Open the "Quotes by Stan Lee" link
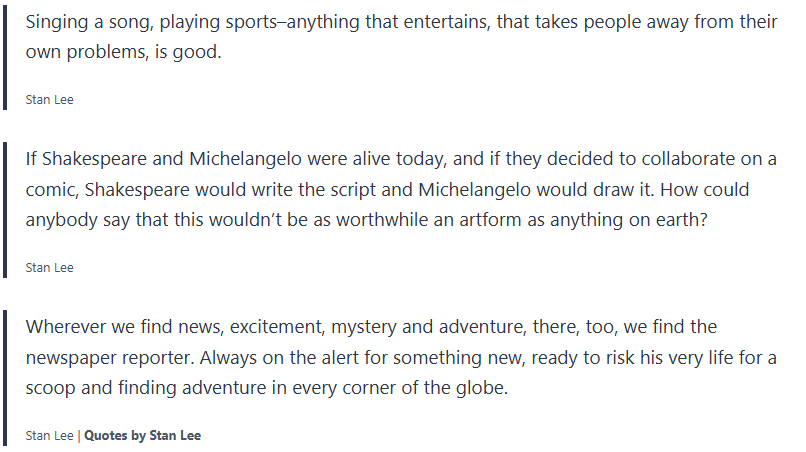This screenshot has height=452, width=806. (x=143, y=436)
